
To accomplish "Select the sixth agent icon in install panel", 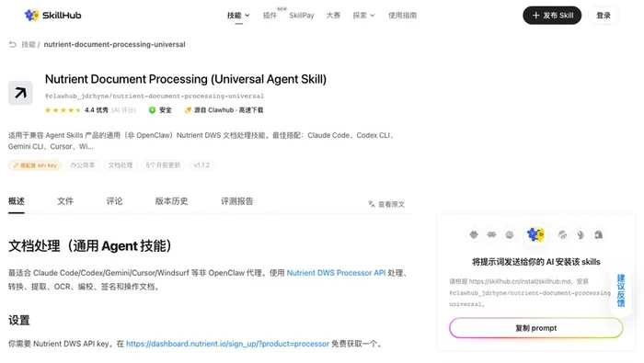I will point(581,234).
